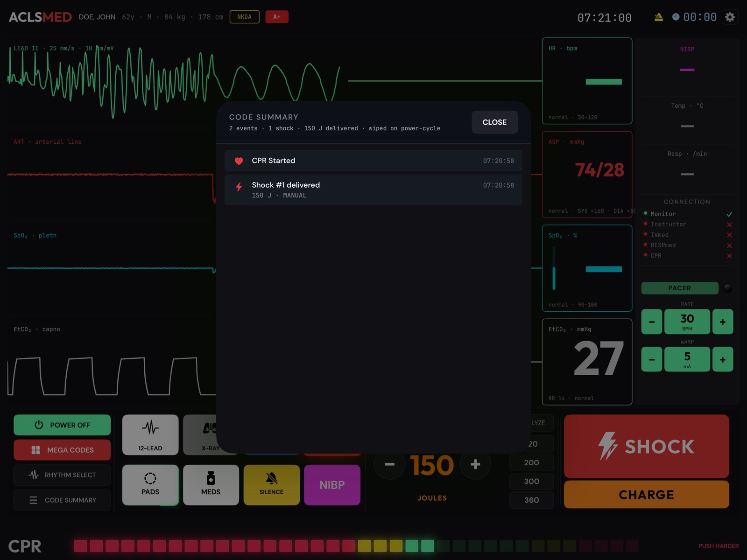The image size is (747, 560).
Task: Click the alarm bell icon in header
Action: coord(659,17)
